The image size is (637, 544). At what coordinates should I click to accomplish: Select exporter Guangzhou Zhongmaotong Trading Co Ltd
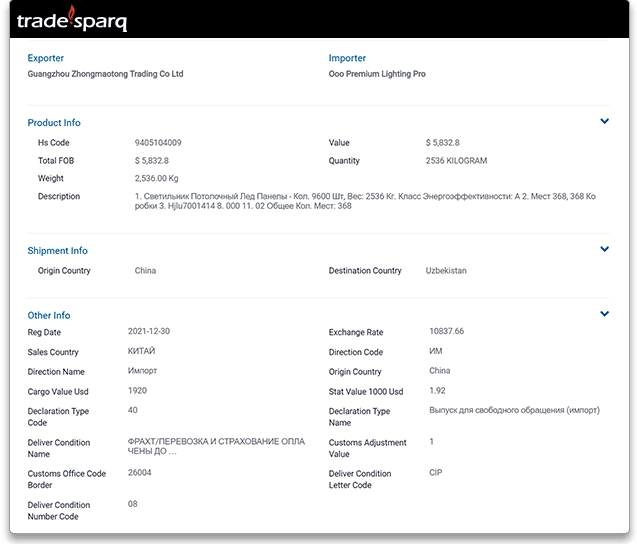(x=105, y=74)
